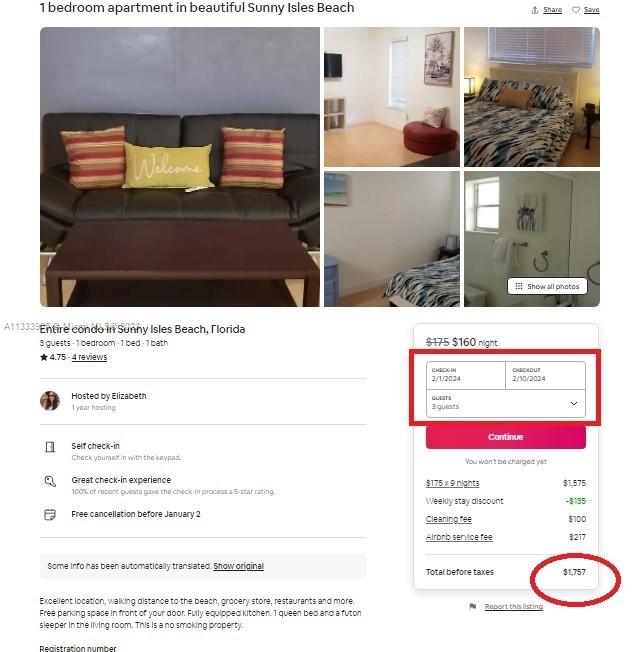
Task: Open the $175 x 9 nights breakdown
Action: click(x=452, y=483)
